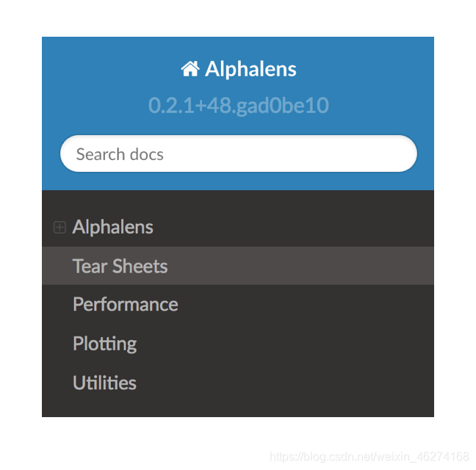Open the Alphalens navigation entry
This screenshot has width=476, height=470.
tap(112, 227)
